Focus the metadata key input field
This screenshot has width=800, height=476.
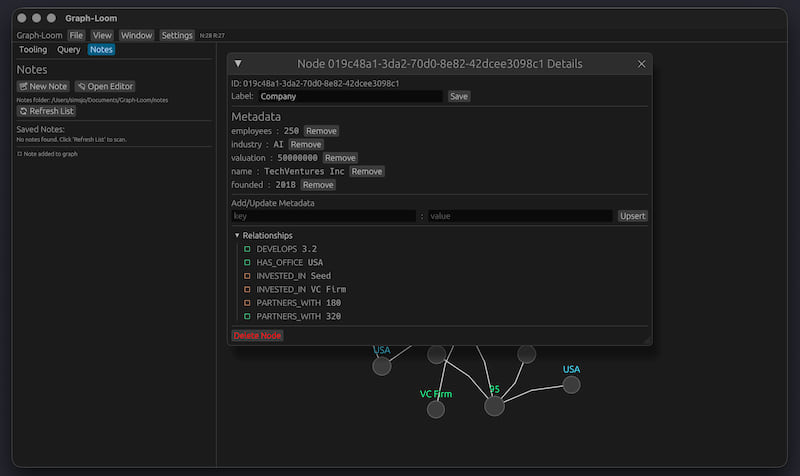(x=323, y=216)
